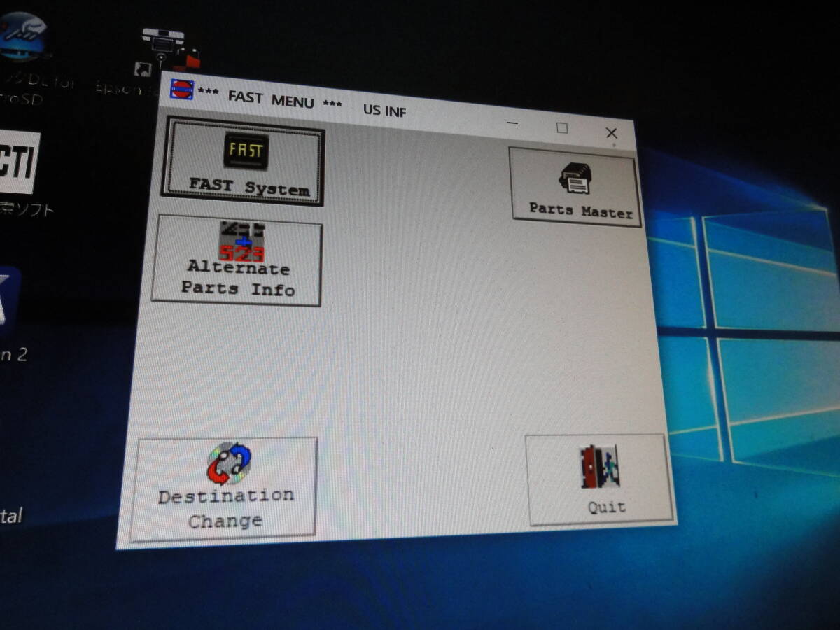
Task: Click the exit door Quit icon
Action: coord(601,467)
